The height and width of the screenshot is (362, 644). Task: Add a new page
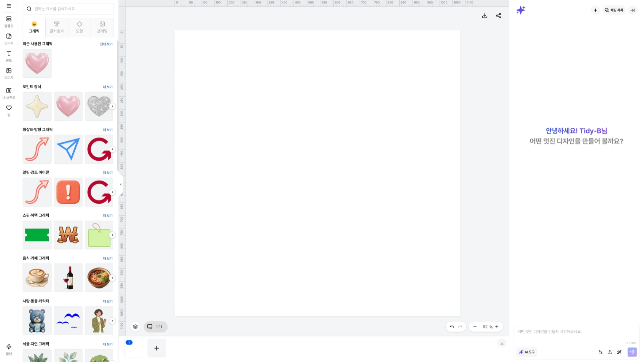click(x=156, y=348)
